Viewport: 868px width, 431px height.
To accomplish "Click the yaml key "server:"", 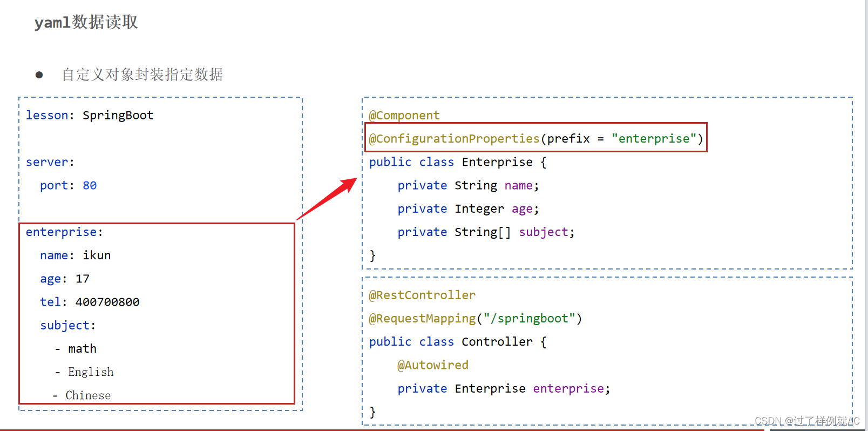I will [50, 162].
